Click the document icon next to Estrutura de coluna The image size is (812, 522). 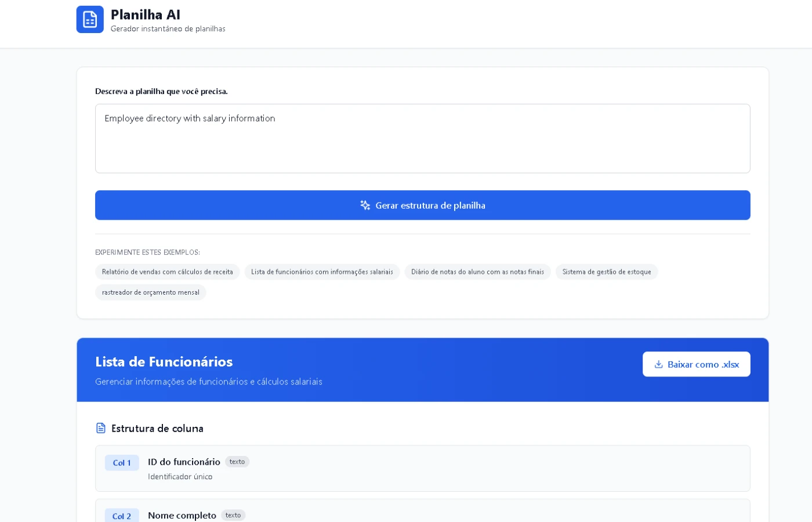101,428
